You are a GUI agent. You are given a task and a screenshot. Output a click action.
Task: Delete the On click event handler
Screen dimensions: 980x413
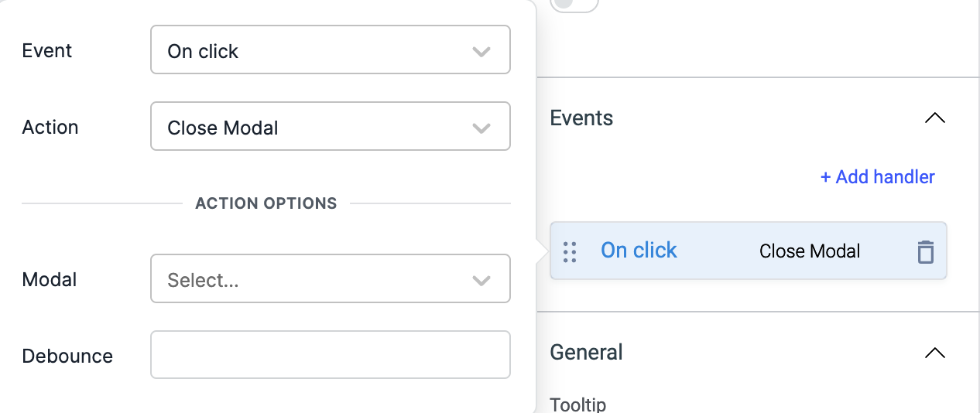[925, 251]
